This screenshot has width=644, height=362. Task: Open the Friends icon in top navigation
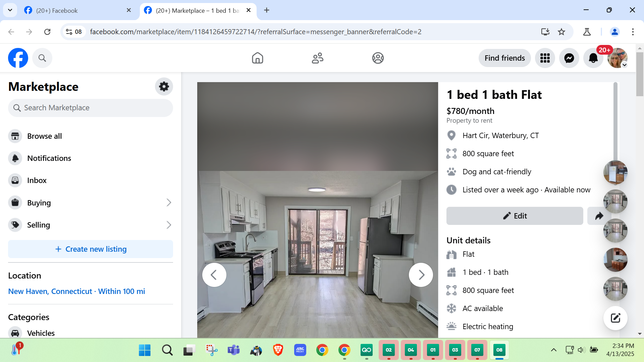click(x=317, y=58)
